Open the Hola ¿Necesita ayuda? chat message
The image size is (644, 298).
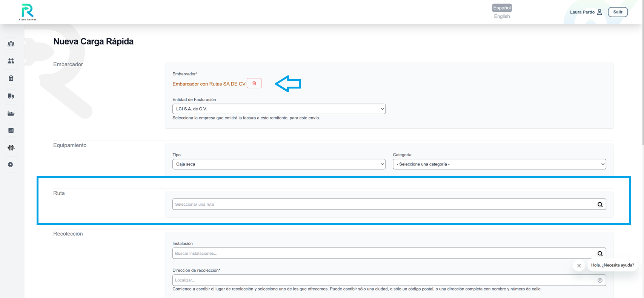tap(612, 265)
